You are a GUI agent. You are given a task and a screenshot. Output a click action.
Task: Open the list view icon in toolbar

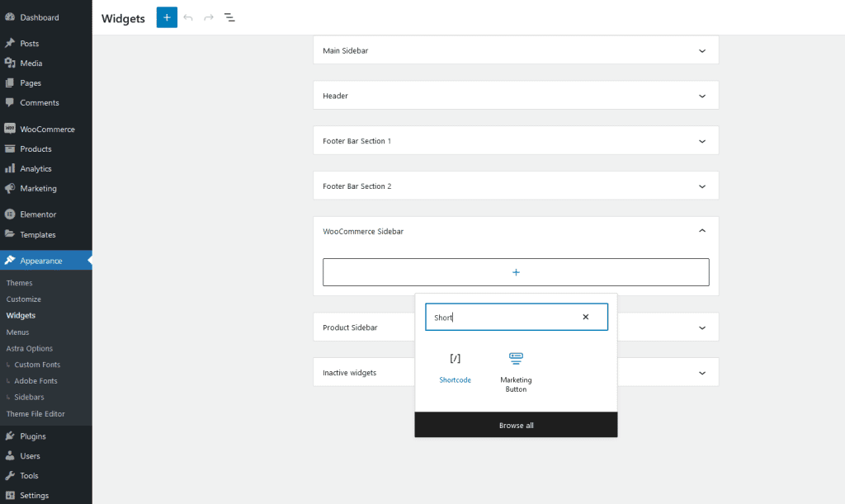click(x=230, y=17)
